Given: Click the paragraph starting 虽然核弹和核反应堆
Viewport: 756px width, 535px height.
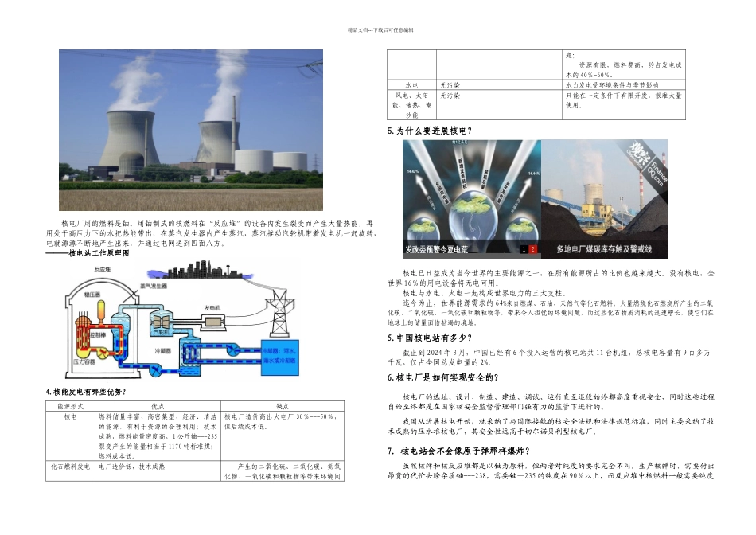Looking at the screenshot, I should tap(551, 471).
